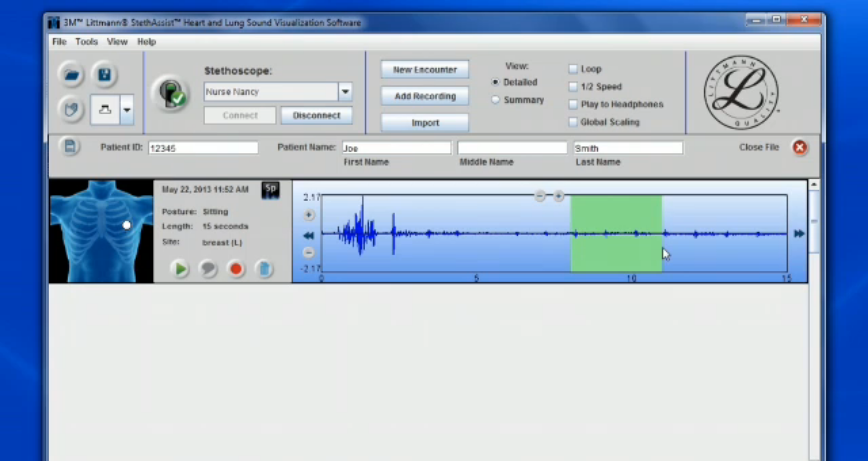This screenshot has width=868, height=461.
Task: Open the spectrogram Sp icon
Action: coord(270,190)
